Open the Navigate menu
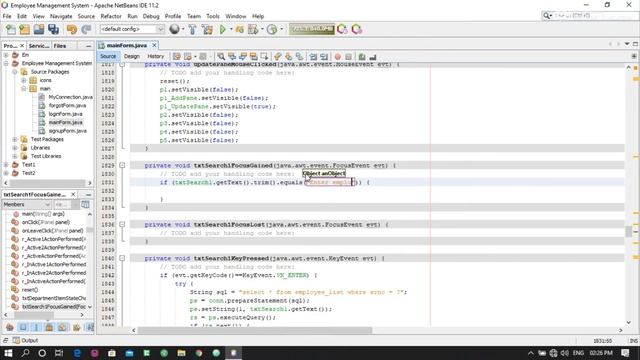Screen dimensions: 640x360 [x=61, y=16]
